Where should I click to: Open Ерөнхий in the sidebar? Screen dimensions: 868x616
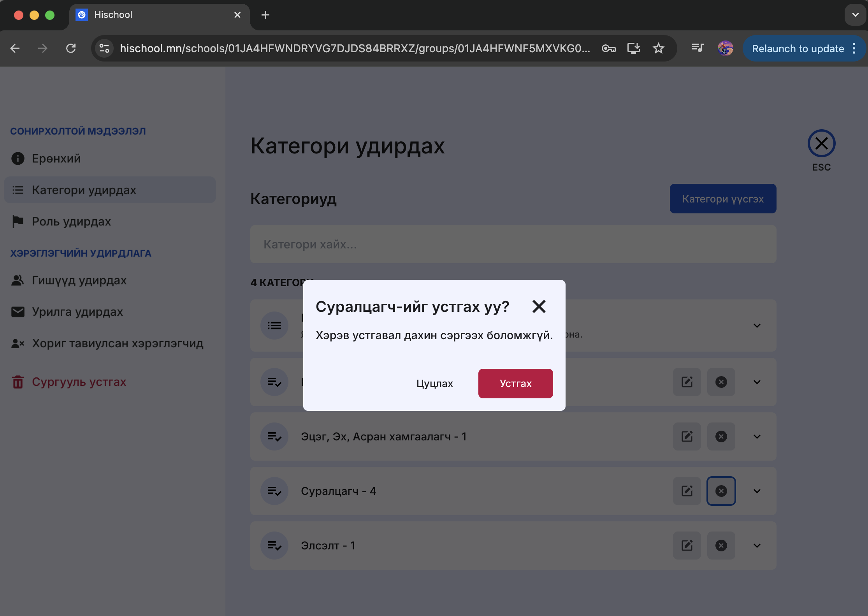(x=56, y=158)
